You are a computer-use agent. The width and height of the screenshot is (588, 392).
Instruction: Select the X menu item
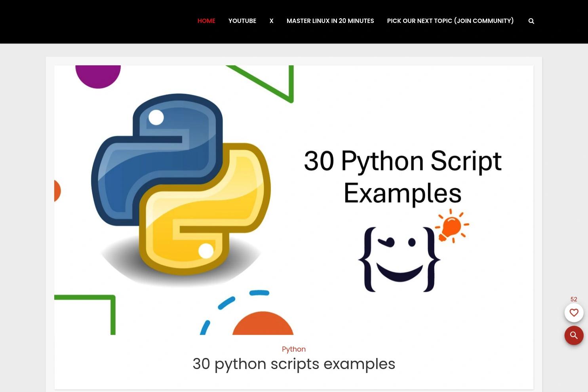pyautogui.click(x=271, y=21)
